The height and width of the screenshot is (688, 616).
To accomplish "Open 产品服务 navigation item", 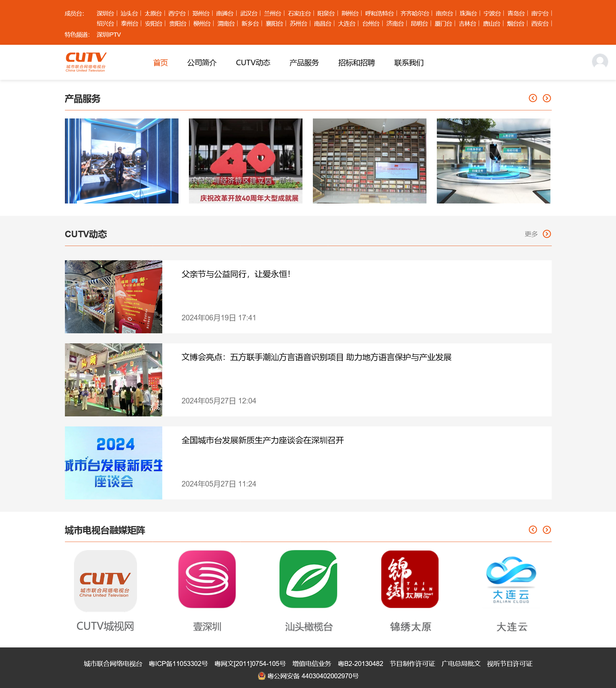I will click(304, 63).
